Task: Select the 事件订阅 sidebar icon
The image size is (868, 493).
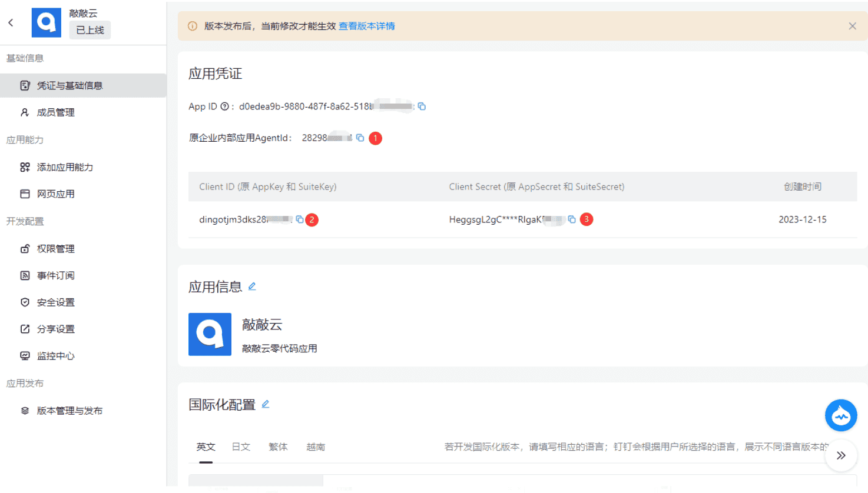Action: [x=24, y=275]
